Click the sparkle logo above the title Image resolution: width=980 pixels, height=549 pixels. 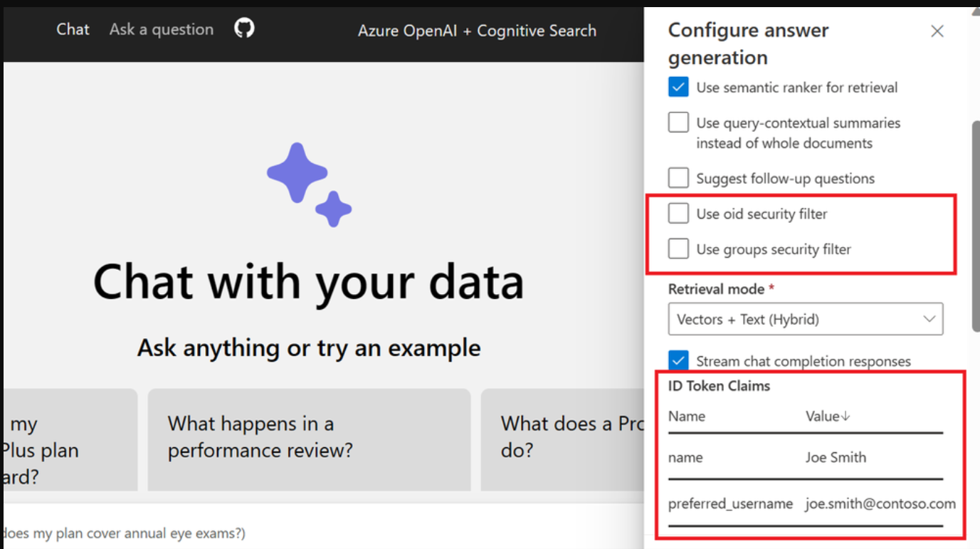(x=309, y=185)
